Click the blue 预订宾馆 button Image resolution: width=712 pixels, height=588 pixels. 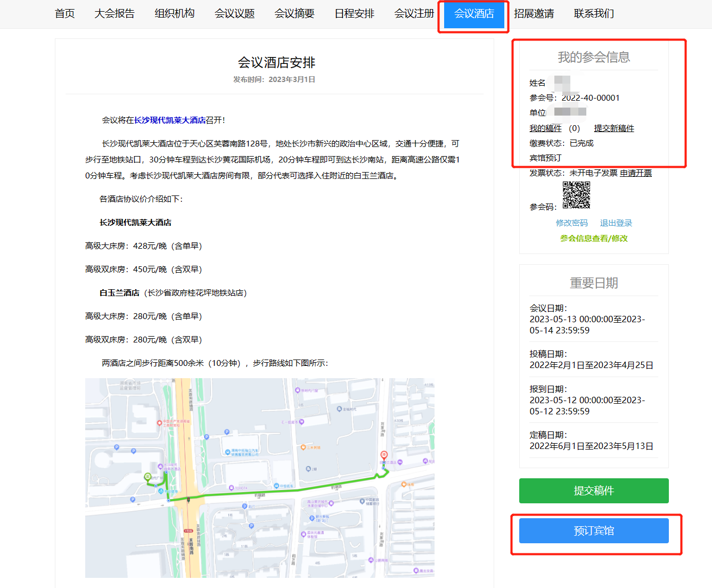594,530
